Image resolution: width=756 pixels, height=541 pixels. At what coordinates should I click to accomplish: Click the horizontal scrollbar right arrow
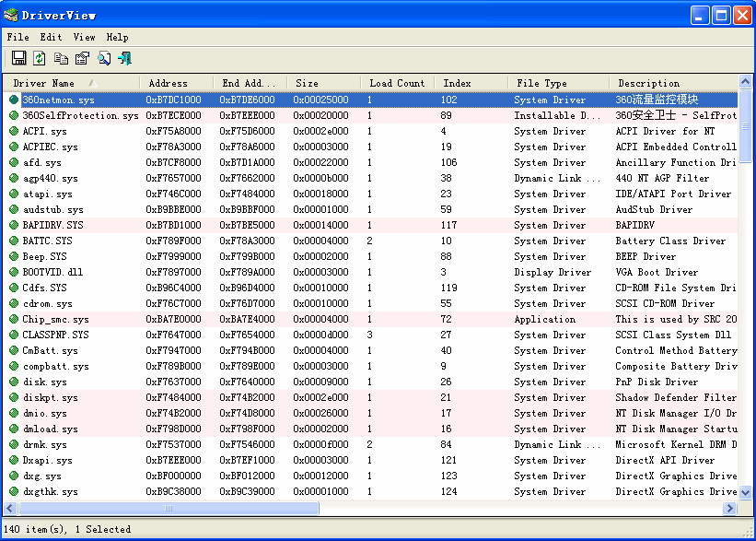tap(730, 508)
